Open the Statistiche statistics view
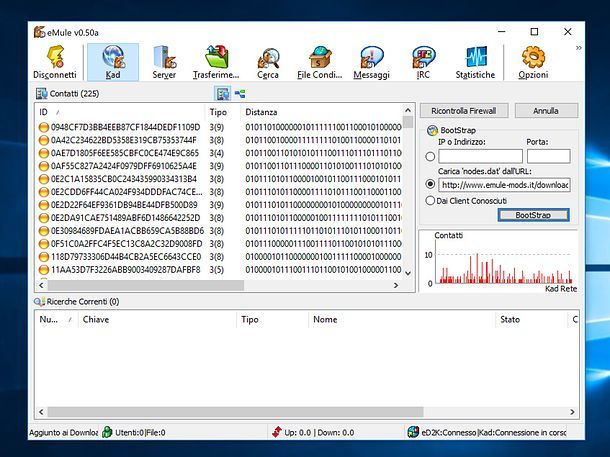The height and width of the screenshot is (457, 610). coord(475,62)
